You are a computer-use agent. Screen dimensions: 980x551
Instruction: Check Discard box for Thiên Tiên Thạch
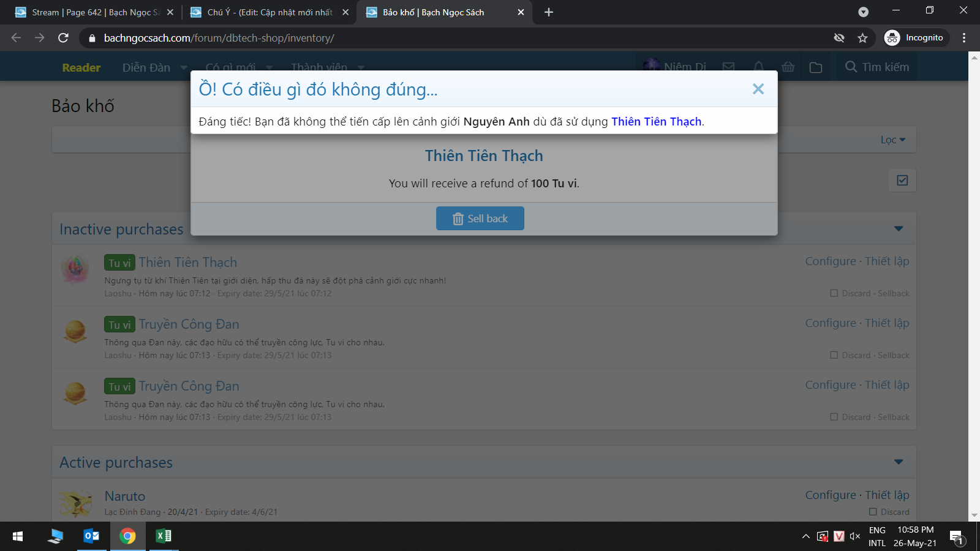tap(834, 293)
